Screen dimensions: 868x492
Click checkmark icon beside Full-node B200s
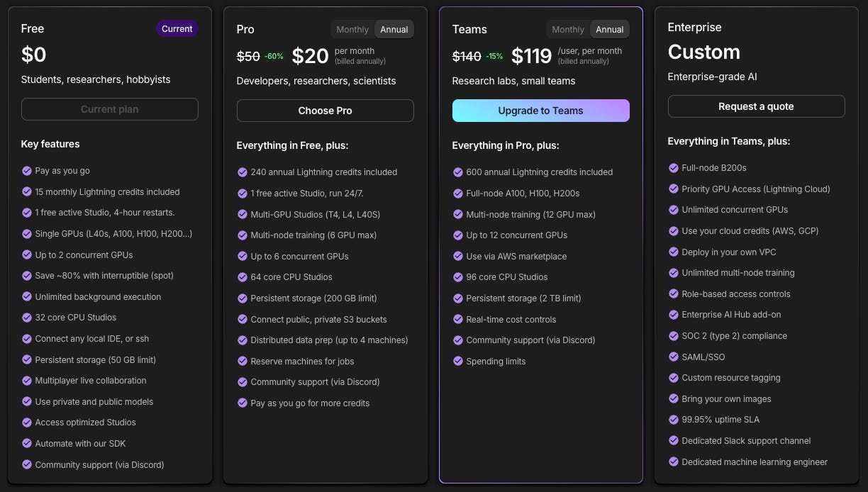pyautogui.click(x=674, y=168)
